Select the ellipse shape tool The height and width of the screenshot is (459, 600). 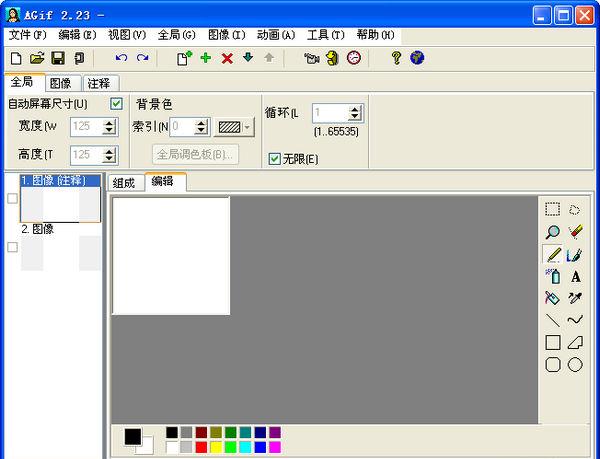click(575, 365)
